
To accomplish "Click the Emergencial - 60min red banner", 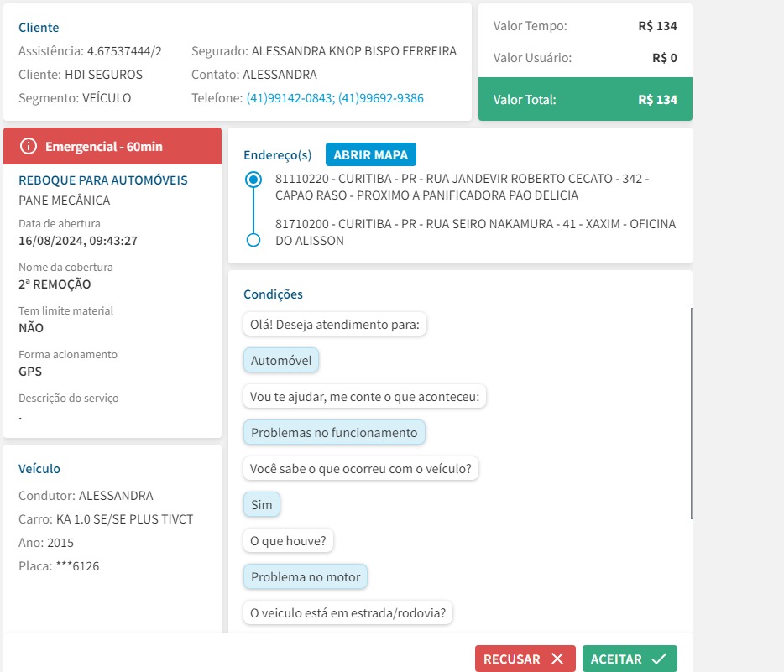I will click(x=112, y=147).
